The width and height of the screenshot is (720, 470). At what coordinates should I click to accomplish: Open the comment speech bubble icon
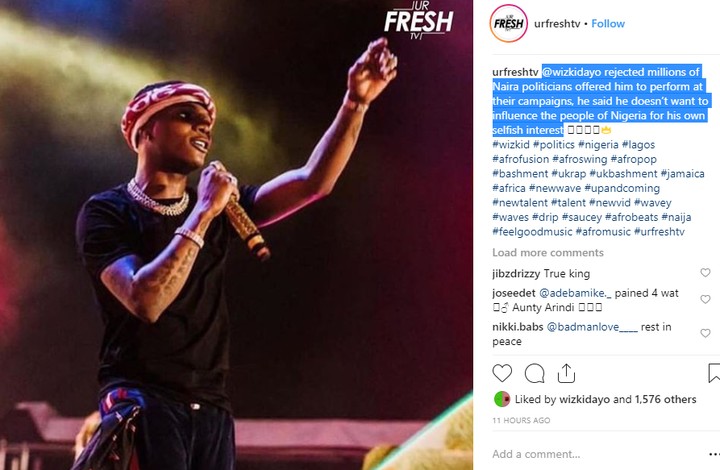pyautogui.click(x=534, y=373)
